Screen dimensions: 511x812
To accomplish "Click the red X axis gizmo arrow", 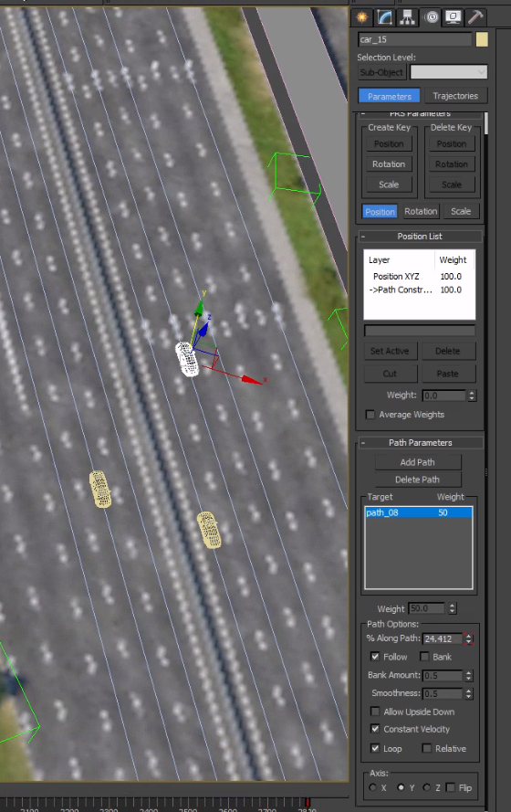I will [251, 380].
